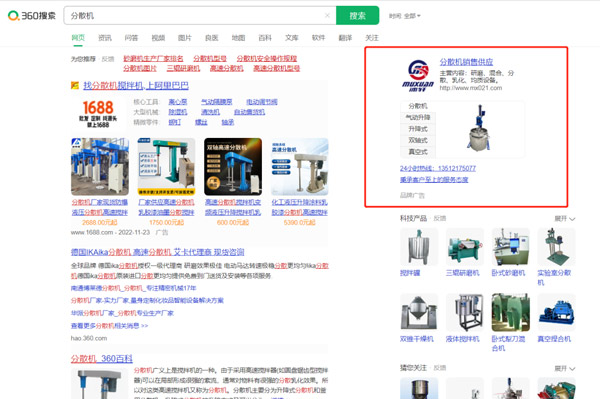Click the 除湿机 link
The image size is (600, 399).
point(178,112)
